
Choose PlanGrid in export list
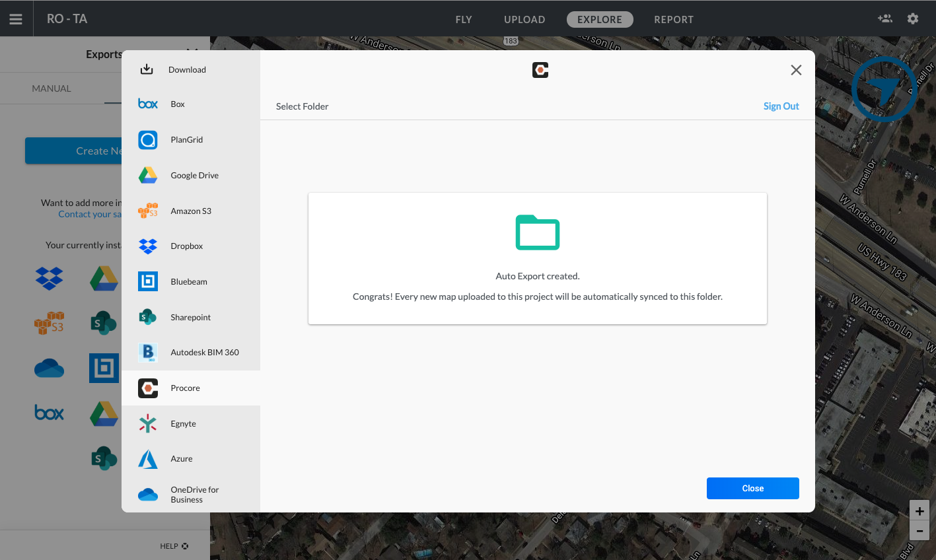tap(191, 140)
